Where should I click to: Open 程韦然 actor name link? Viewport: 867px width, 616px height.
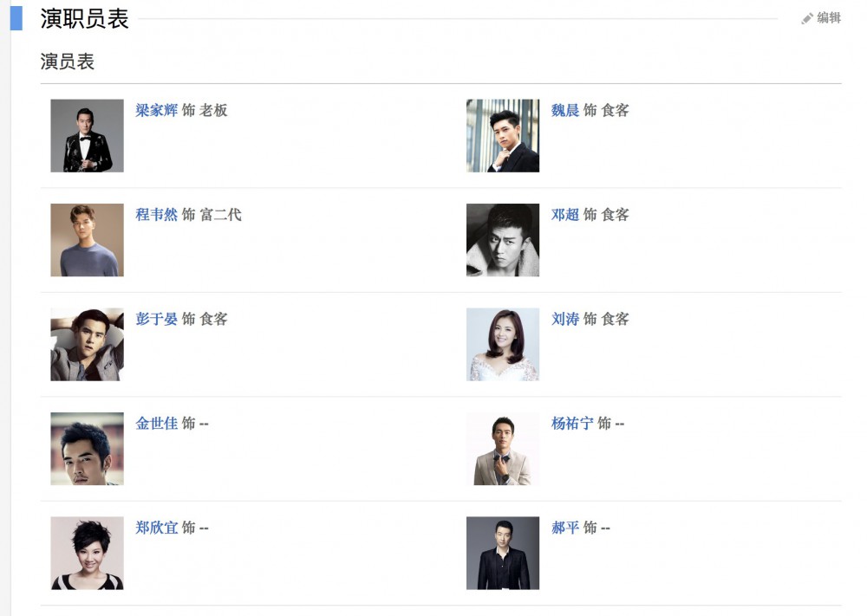(x=156, y=215)
